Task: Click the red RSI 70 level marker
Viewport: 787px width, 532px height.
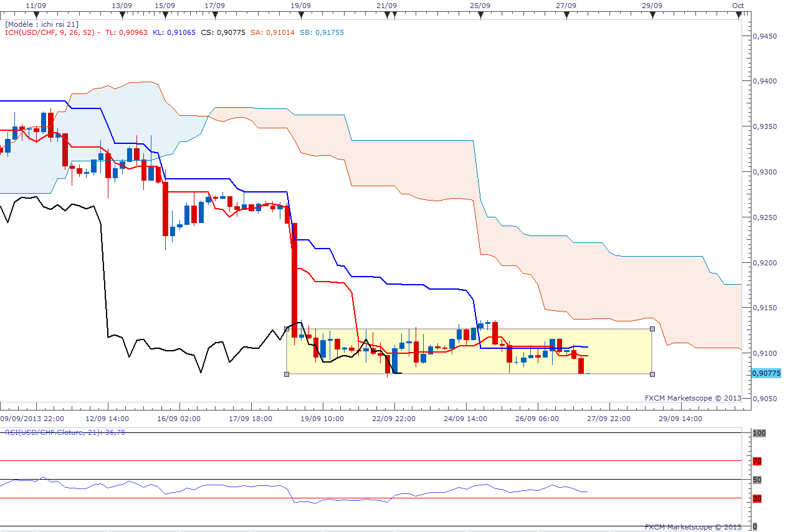Action: coord(757,462)
